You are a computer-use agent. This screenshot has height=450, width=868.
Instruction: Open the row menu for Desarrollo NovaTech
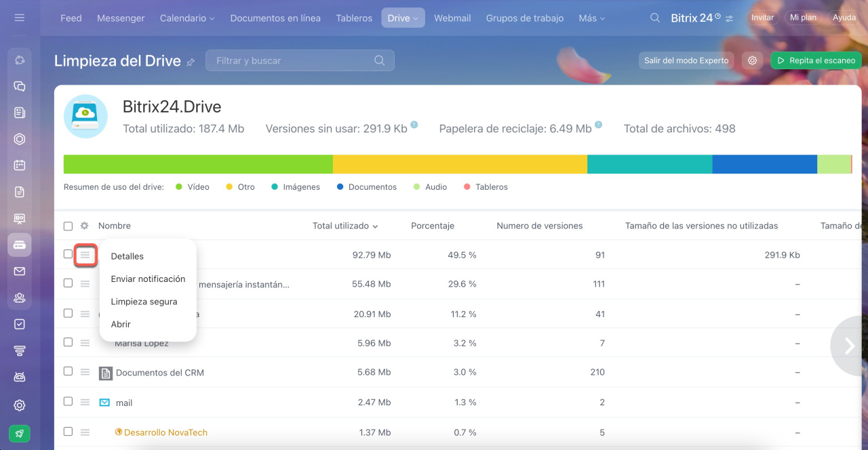tap(85, 432)
